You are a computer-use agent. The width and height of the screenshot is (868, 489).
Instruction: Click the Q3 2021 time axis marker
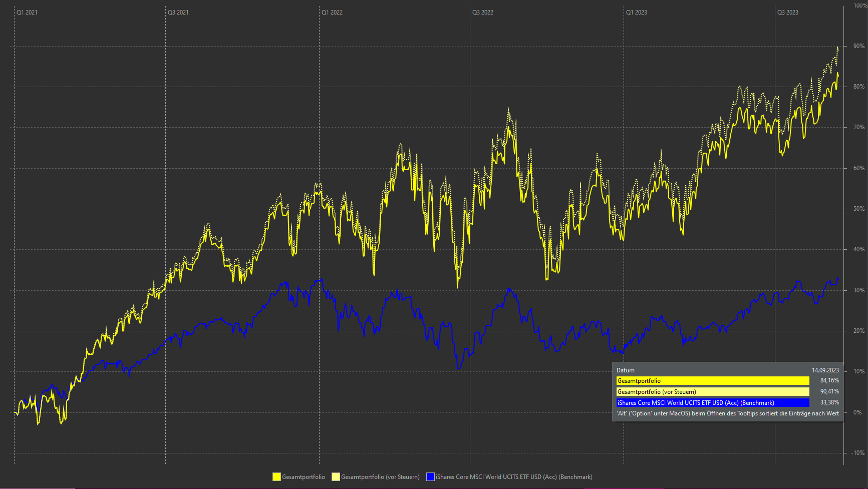click(178, 13)
